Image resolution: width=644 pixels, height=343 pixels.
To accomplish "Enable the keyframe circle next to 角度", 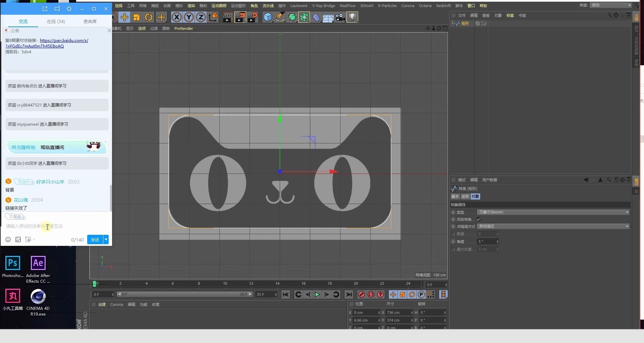I will point(453,242).
